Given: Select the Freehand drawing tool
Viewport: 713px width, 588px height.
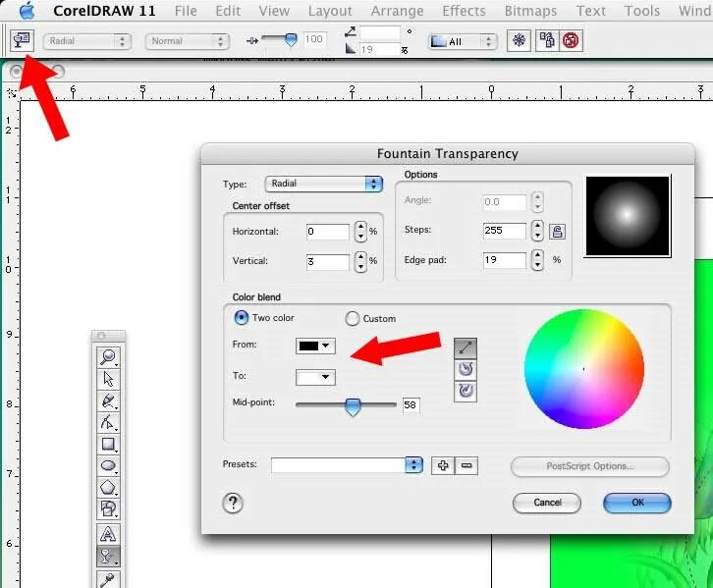Looking at the screenshot, I should coord(108,401).
